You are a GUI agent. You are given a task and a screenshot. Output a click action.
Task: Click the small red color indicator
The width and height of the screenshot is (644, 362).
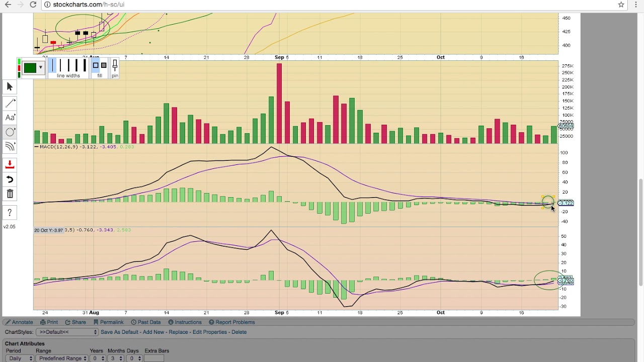[x=19, y=68]
